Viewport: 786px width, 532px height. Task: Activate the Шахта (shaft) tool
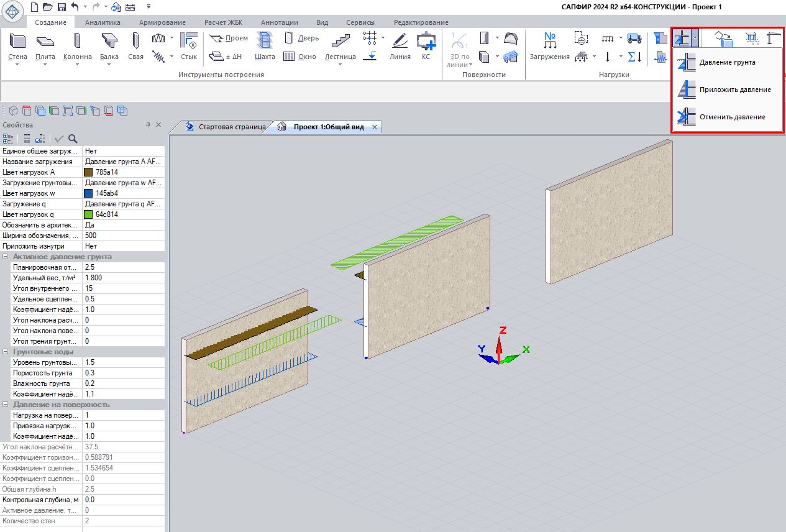coord(265,42)
